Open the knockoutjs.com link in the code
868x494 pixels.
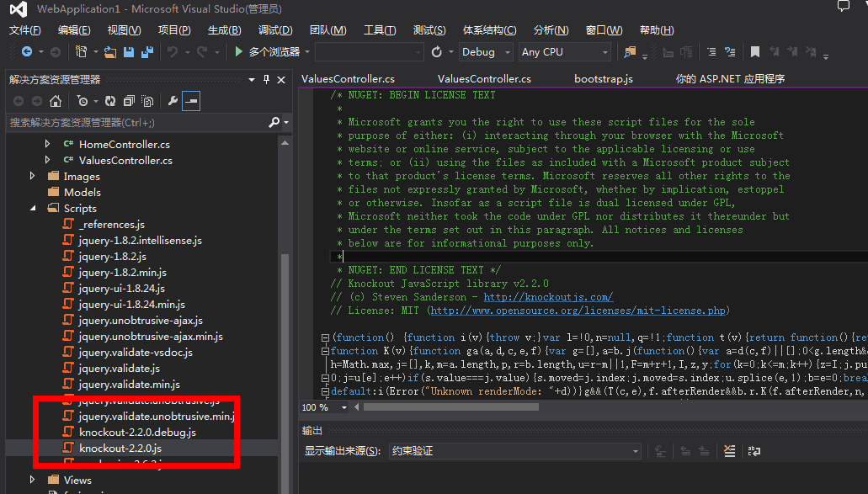click(x=548, y=297)
